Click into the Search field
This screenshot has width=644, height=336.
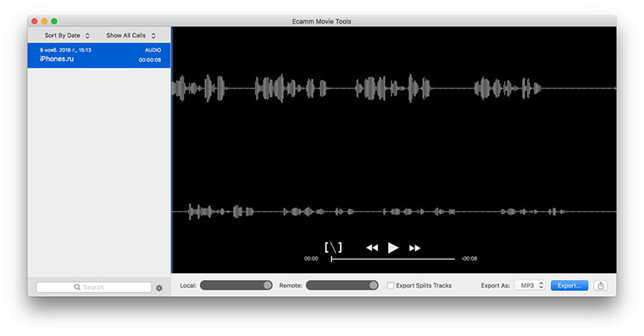(x=94, y=287)
